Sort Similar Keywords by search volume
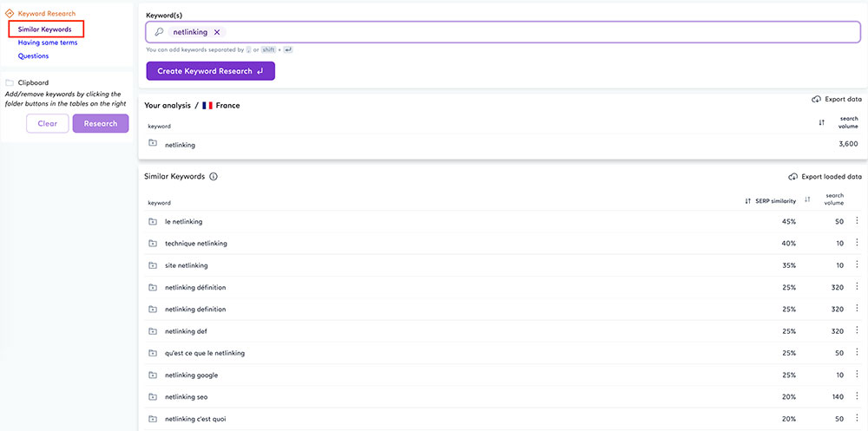This screenshot has height=431, width=868. (807, 199)
